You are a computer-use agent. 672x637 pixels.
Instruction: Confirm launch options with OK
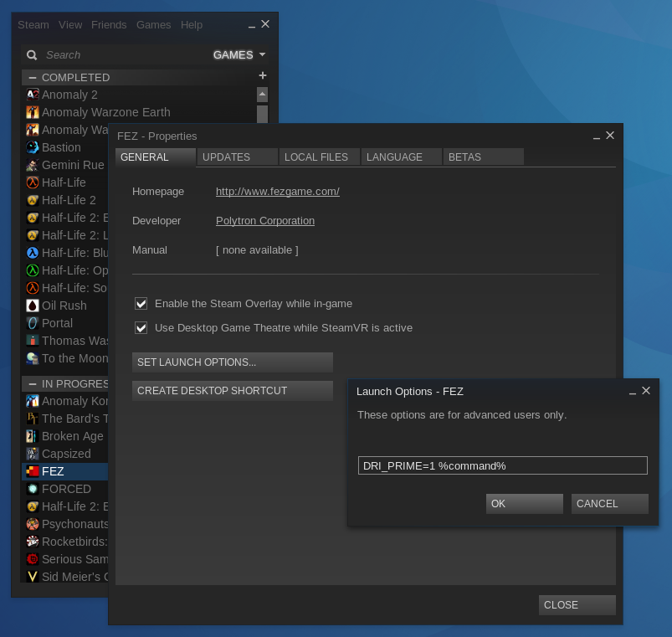click(x=525, y=503)
